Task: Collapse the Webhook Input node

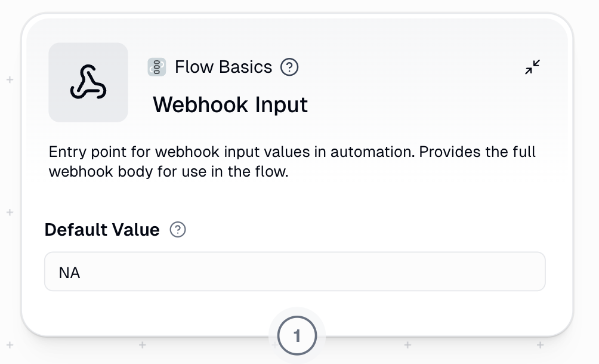Action: pyautogui.click(x=532, y=67)
